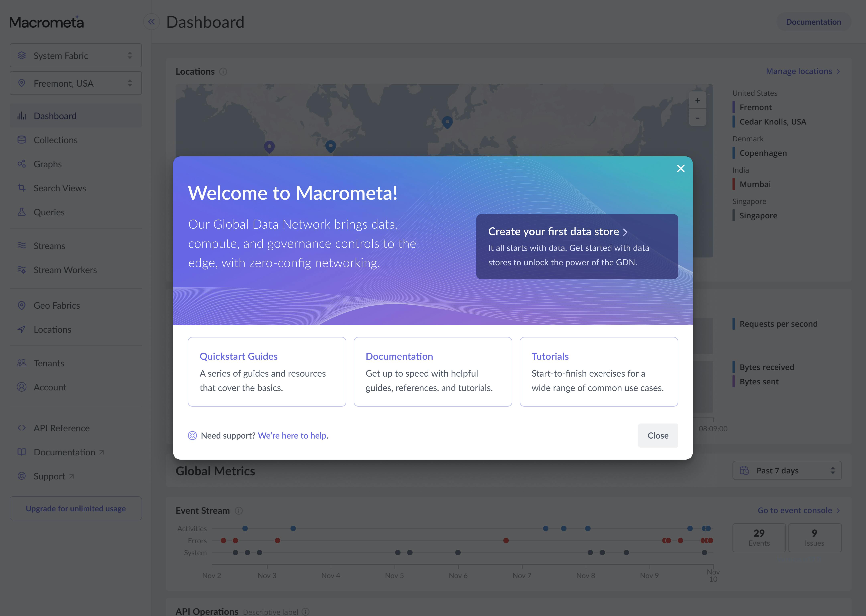Screen dimensions: 866x616
Task: Open the external Support link in the sidebar
Action: point(76,476)
